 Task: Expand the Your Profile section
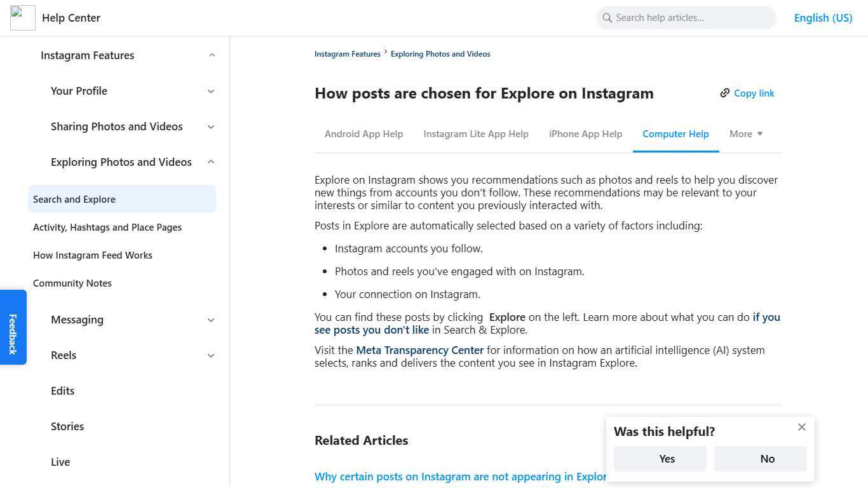coord(210,91)
